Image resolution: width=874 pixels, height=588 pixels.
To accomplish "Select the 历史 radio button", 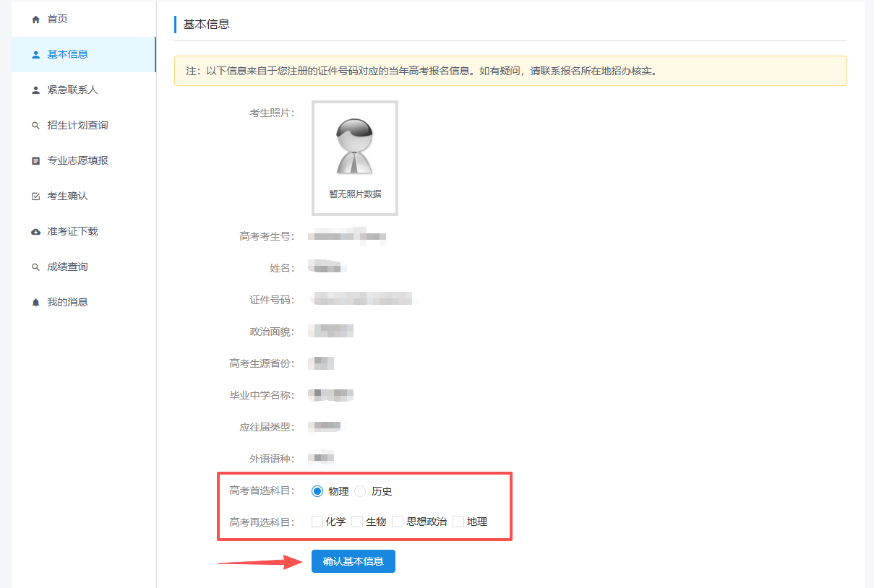I will (x=360, y=491).
